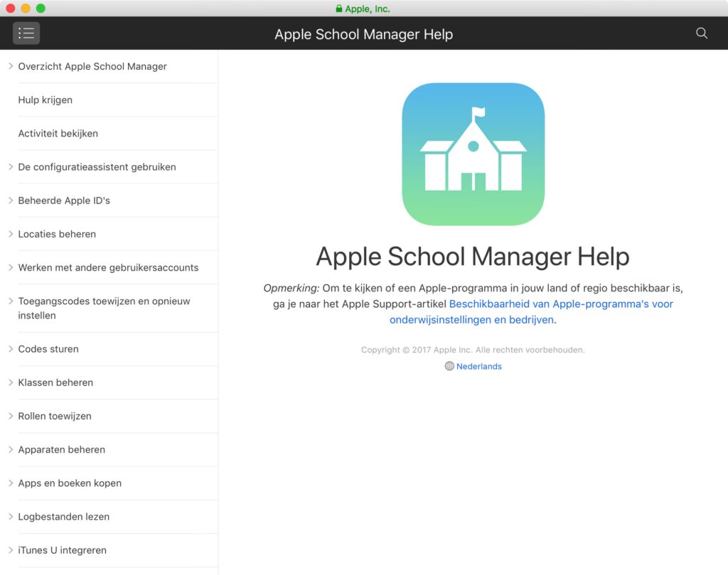Expand the Locaties beheren chevron
This screenshot has height=575, width=728.
[11, 234]
